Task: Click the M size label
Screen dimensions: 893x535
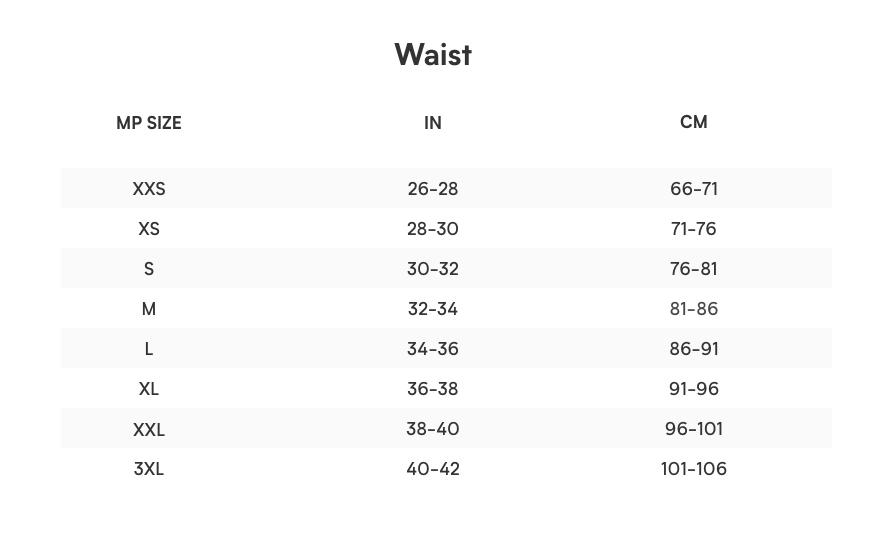Action: (x=149, y=309)
